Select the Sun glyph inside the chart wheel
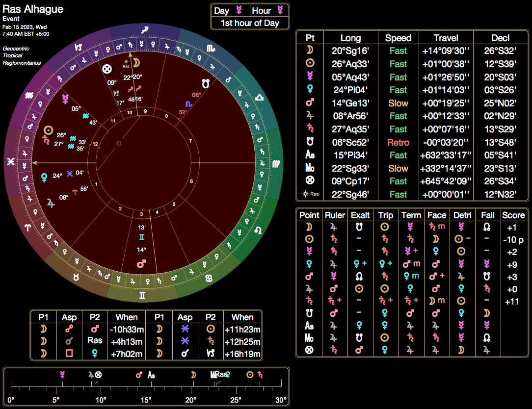The width and height of the screenshot is (532, 409). 48,130
